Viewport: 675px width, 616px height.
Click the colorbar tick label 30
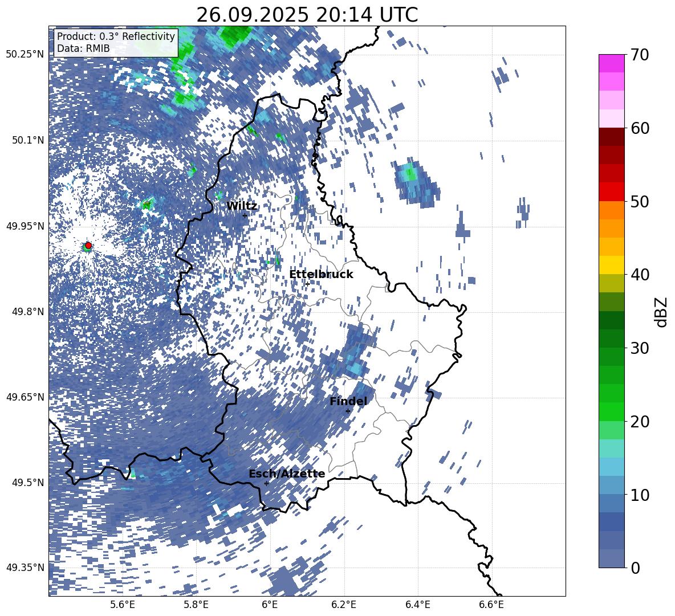click(640, 348)
